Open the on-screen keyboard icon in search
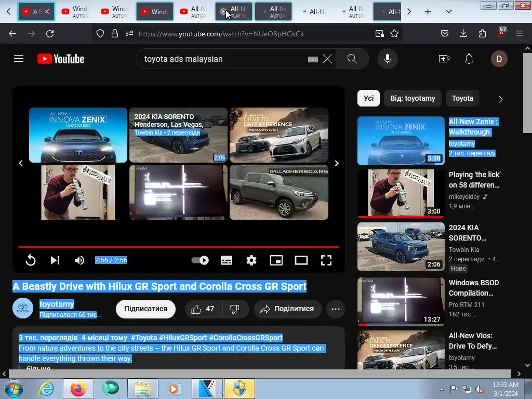This screenshot has height=399, width=532. pyautogui.click(x=313, y=59)
